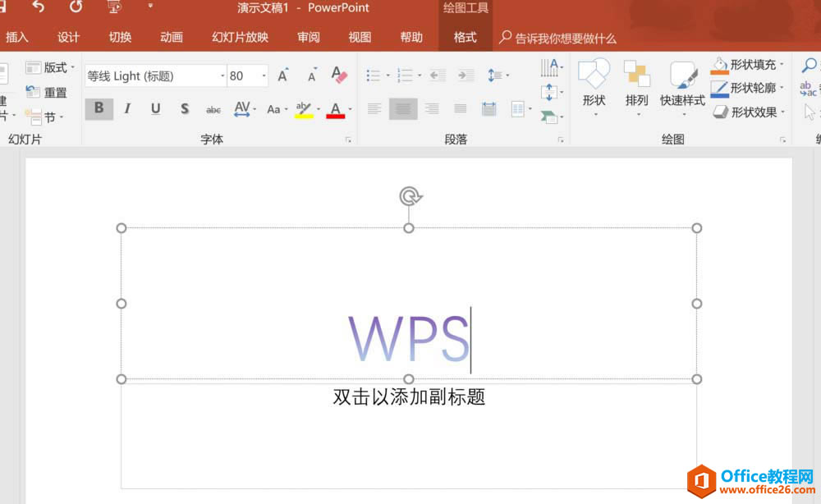Click the Bullets list icon
821x504 pixels.
coord(374,76)
